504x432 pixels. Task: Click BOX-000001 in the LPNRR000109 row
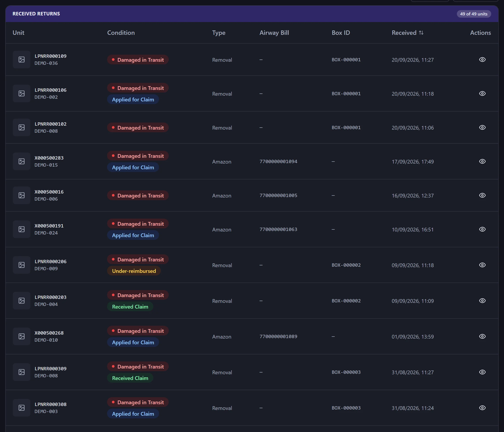pos(346,60)
